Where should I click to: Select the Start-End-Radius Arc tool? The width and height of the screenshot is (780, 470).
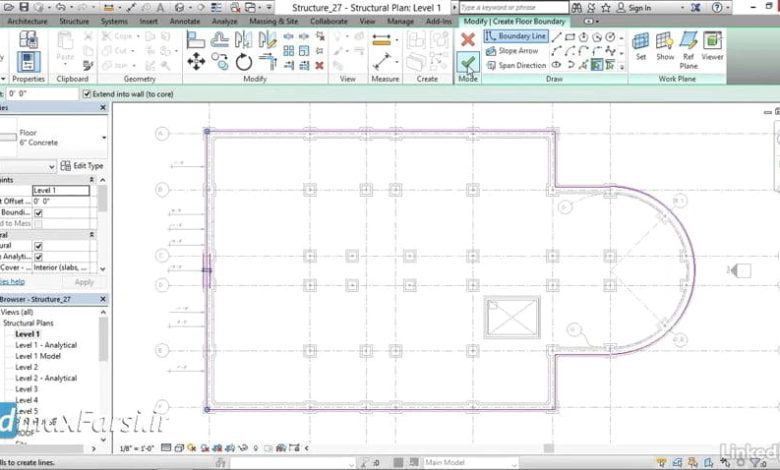pos(557,51)
